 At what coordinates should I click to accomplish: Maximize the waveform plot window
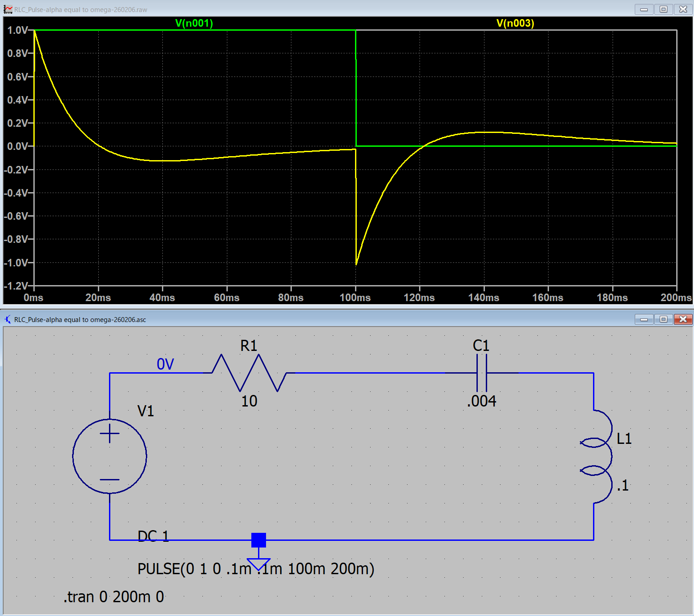(663, 9)
